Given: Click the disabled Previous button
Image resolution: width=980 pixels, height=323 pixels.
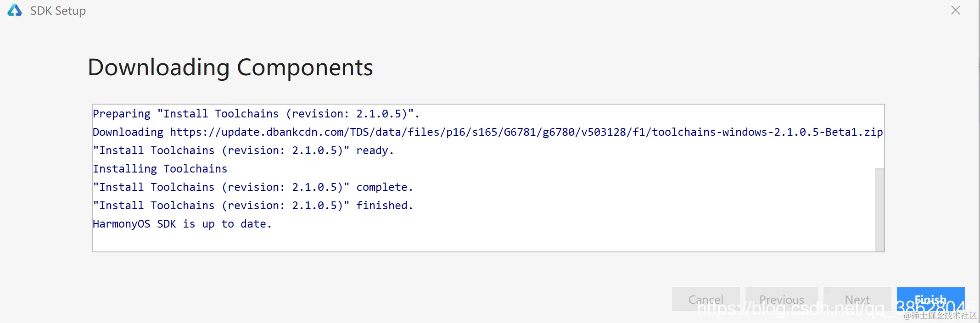Looking at the screenshot, I should [x=781, y=299].
